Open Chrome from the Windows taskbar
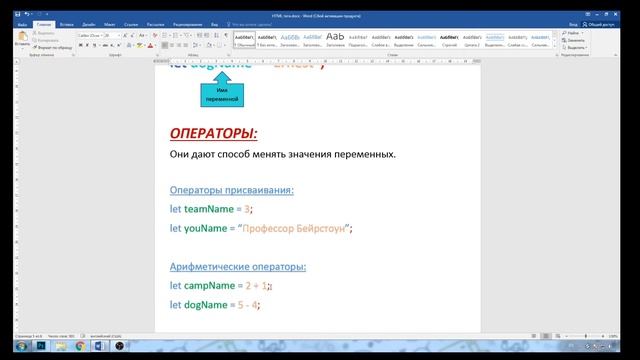640x360 pixels. tap(80, 346)
